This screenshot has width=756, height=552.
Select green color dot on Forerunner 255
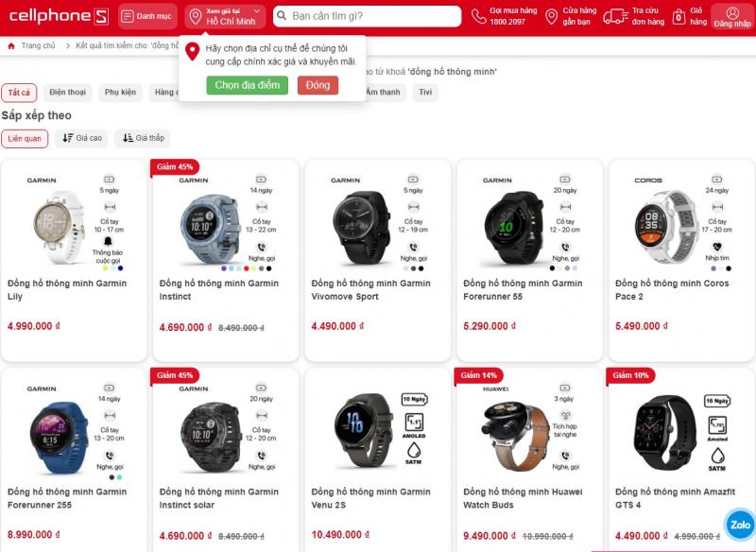(119, 477)
